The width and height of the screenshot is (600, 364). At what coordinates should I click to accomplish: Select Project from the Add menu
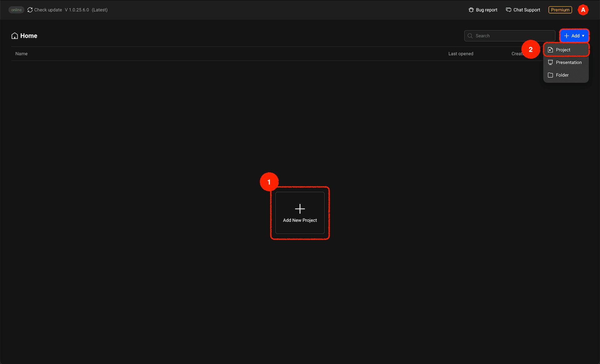coord(563,50)
